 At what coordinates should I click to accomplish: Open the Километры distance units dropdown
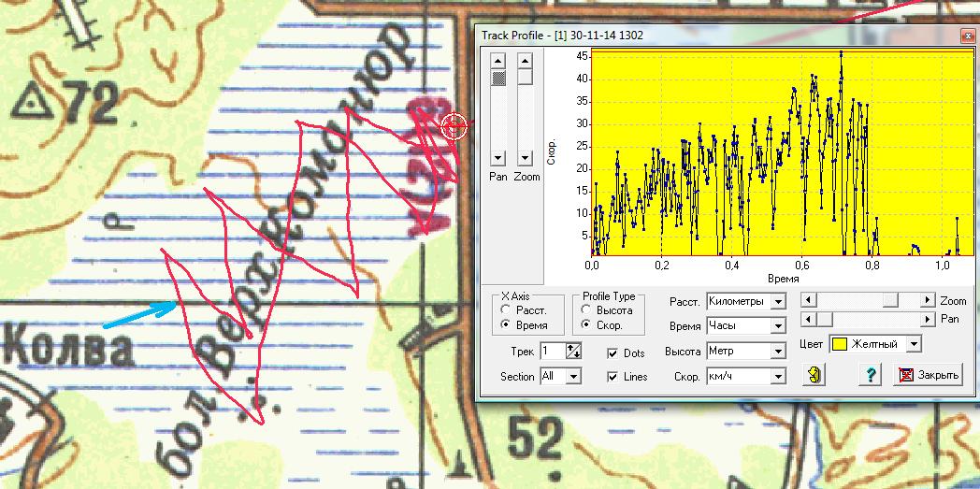click(778, 302)
